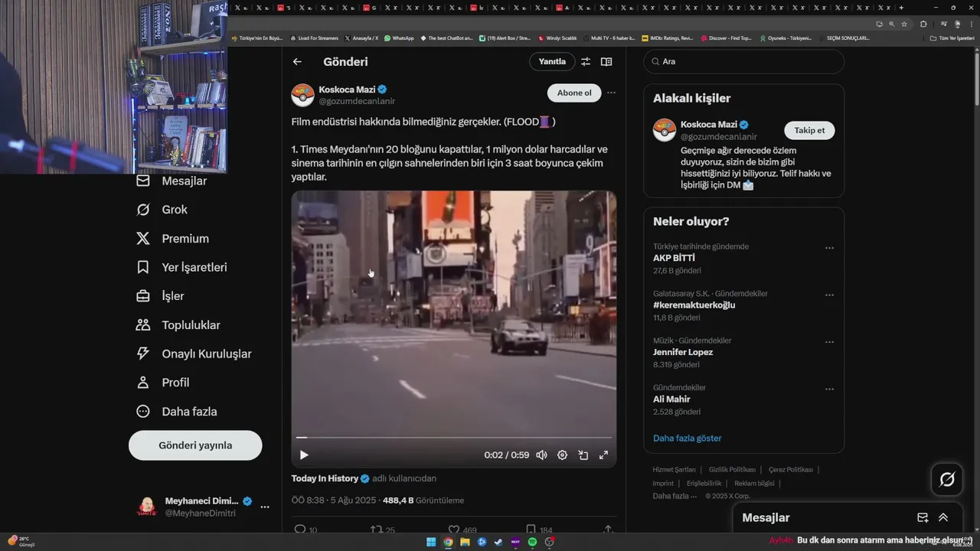This screenshot has height=551, width=980.
Task: Open options dots for Ali Mahir trend
Action: click(829, 389)
